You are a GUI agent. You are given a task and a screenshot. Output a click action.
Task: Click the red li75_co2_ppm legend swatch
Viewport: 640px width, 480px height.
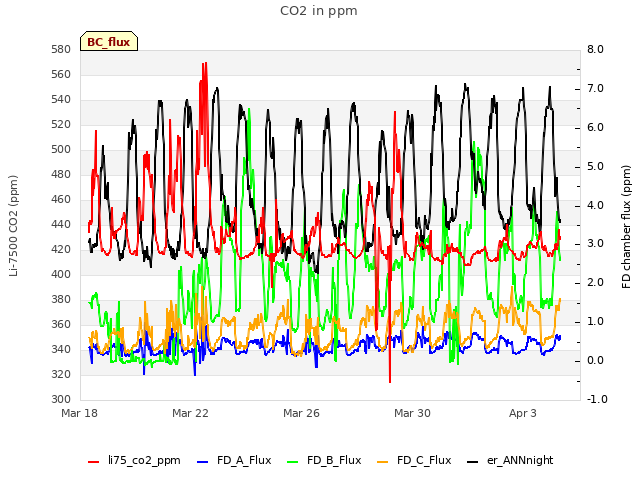click(x=93, y=462)
